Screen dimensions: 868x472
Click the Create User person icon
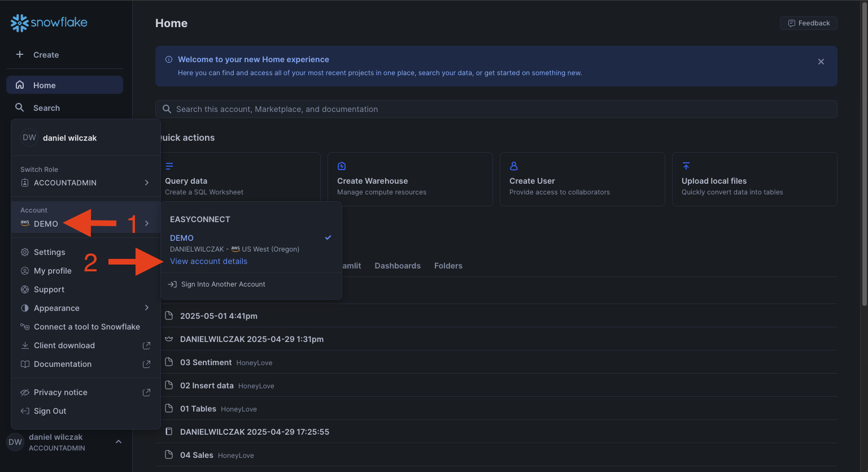click(x=514, y=166)
